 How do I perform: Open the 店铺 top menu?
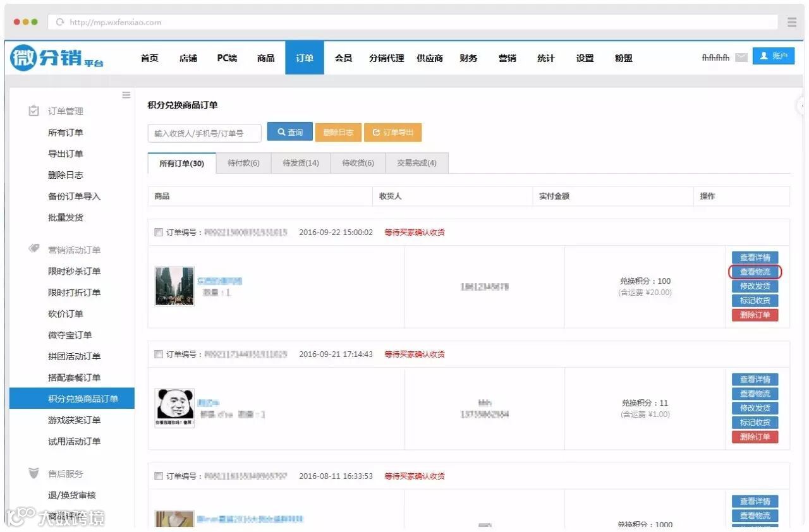click(x=188, y=58)
